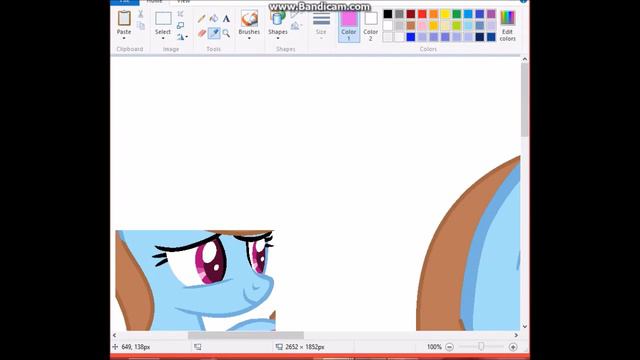Pick the dark navy custom color swatch
The height and width of the screenshot is (360, 640).
click(x=480, y=37)
